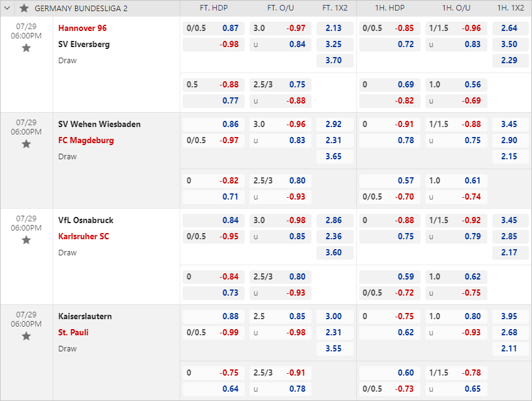Select FC Magdeburg FT handicap odds -0.97

pos(214,141)
